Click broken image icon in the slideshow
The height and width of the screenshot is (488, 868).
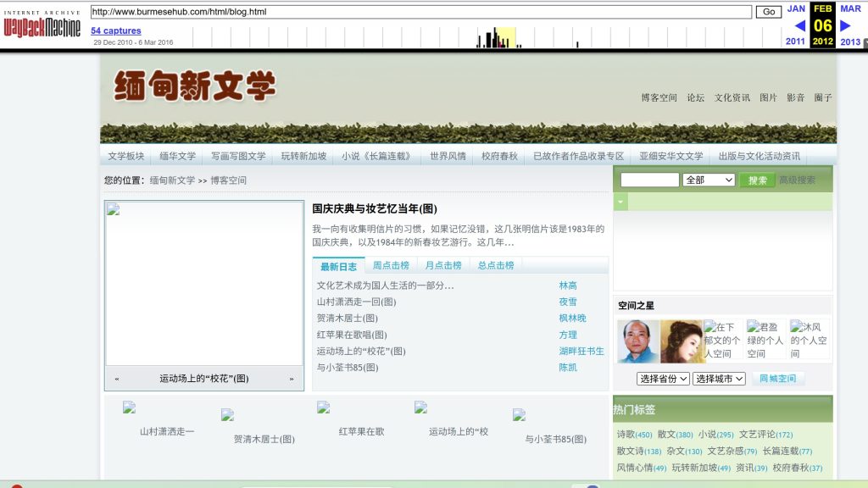114,209
